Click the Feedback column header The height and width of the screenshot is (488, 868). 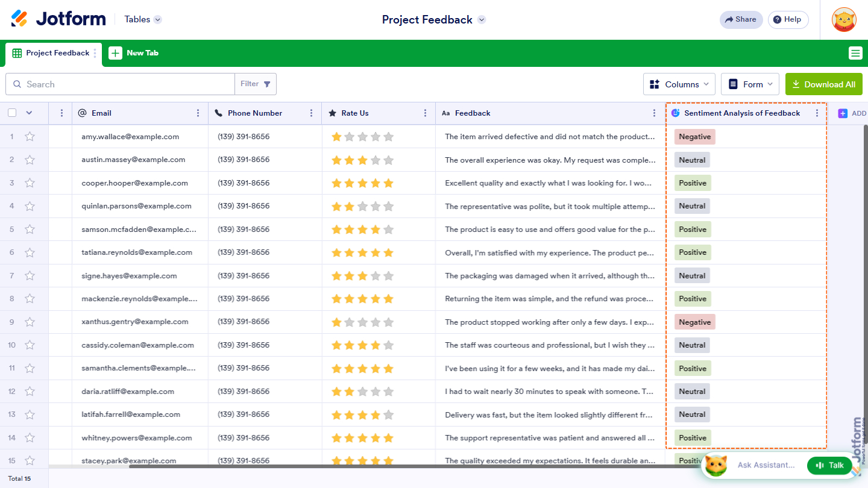coord(550,113)
